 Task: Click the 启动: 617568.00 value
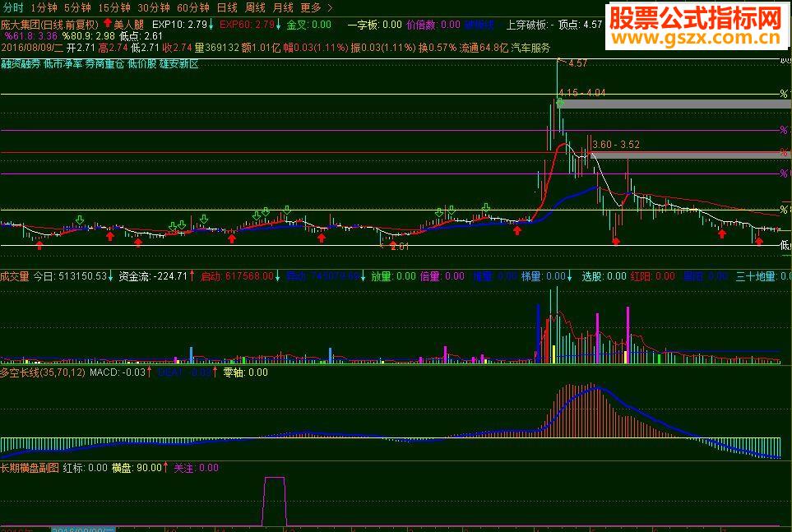click(x=238, y=276)
